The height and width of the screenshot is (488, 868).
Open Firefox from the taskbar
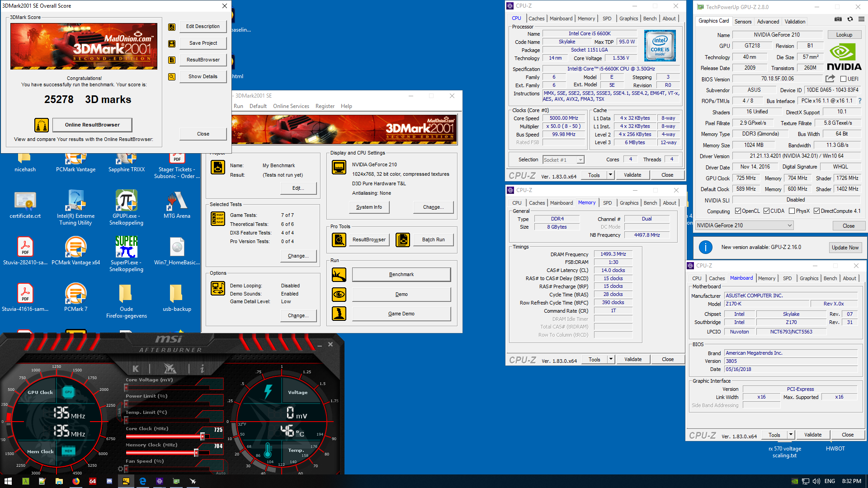[76, 481]
